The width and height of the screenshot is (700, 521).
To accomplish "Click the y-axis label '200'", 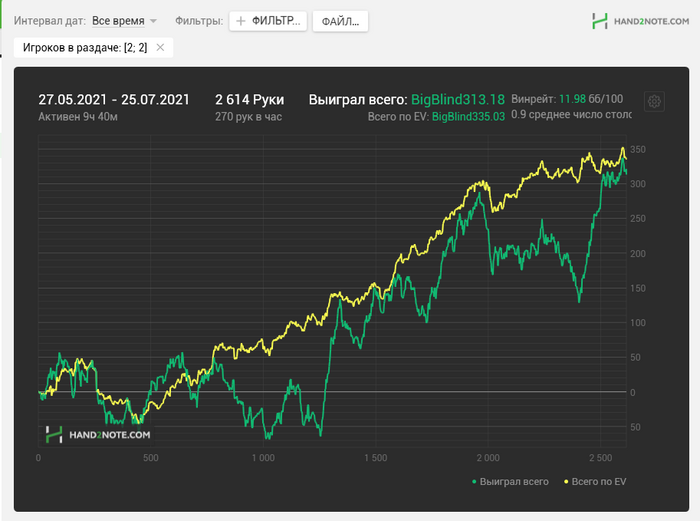I will (x=638, y=254).
